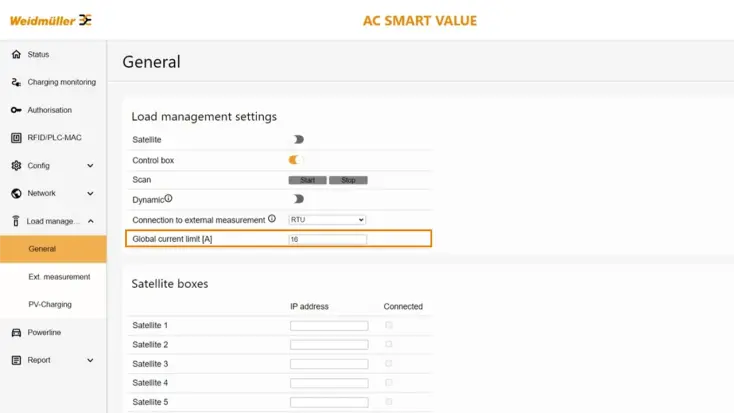The height and width of the screenshot is (413, 734).
Task: Click the info icon next to Dynamic
Action: 169,199
